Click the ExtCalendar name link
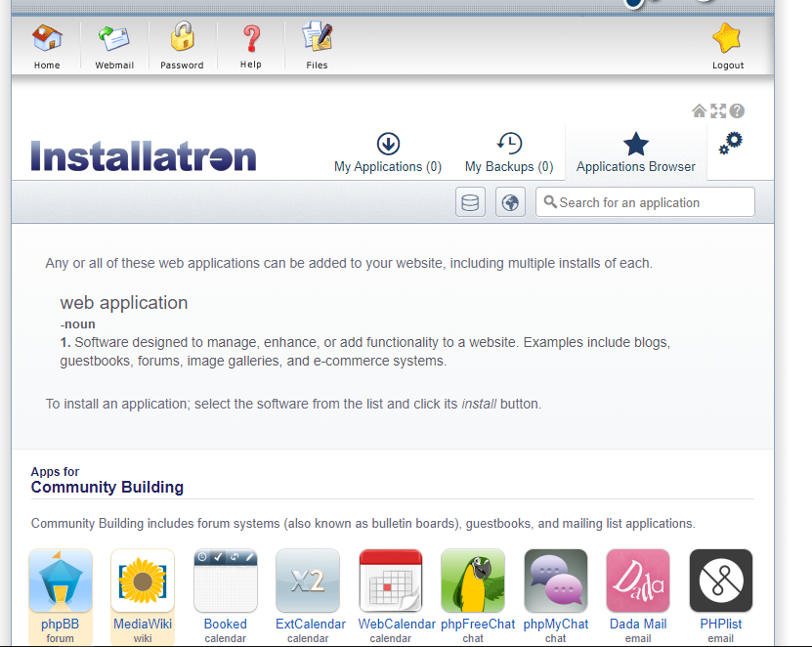Screen dimensions: 812x647 coord(311,624)
